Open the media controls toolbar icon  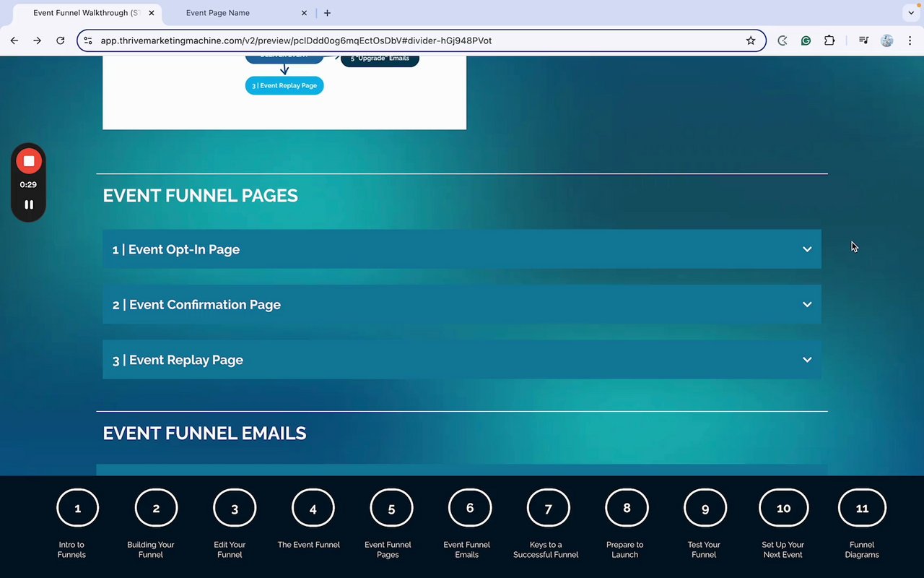point(863,40)
